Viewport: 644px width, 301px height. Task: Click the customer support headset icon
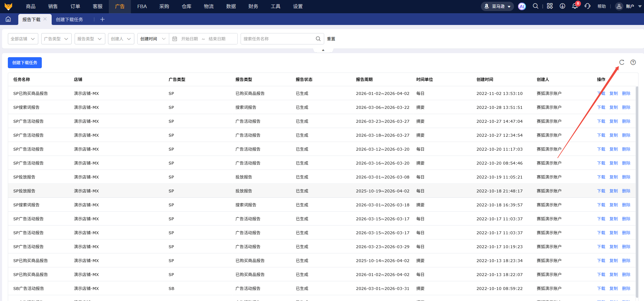pos(587,6)
